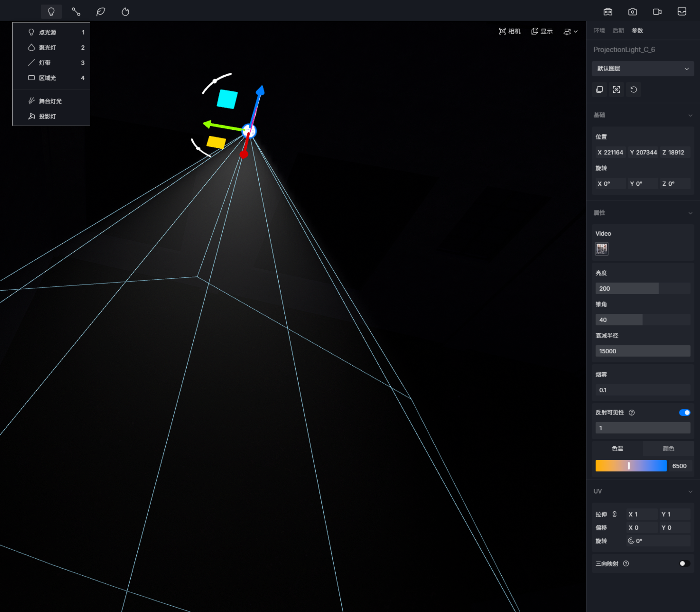Screen dimensions: 700x612
Task: Click the duplicate copy icon in the panel
Action: (x=599, y=90)
